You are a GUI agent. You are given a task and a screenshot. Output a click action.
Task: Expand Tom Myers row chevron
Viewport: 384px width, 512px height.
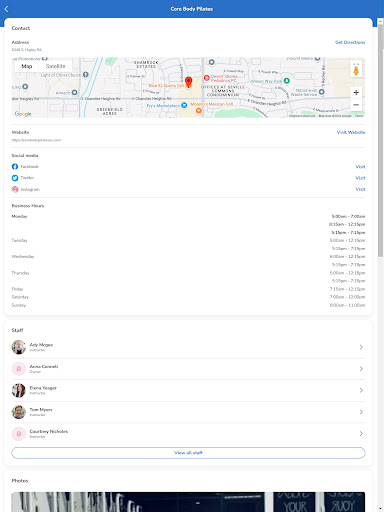tap(361, 412)
